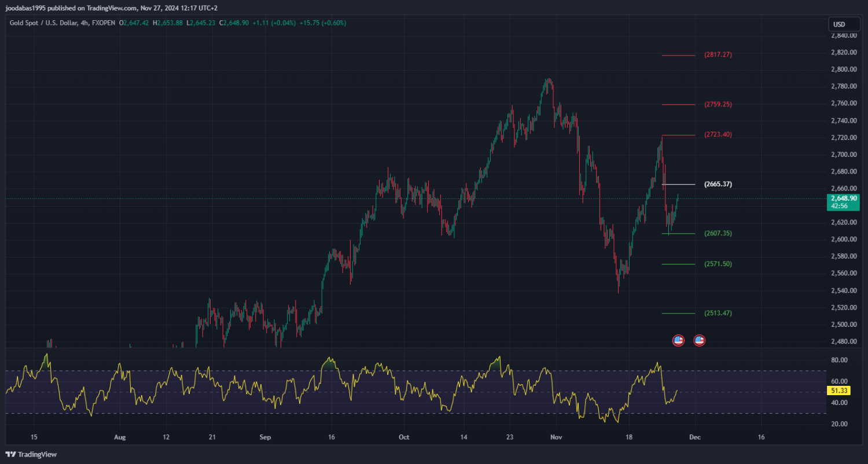Click 2,500.00 on the price axis
This screenshot has height=464, width=868.
coord(843,325)
